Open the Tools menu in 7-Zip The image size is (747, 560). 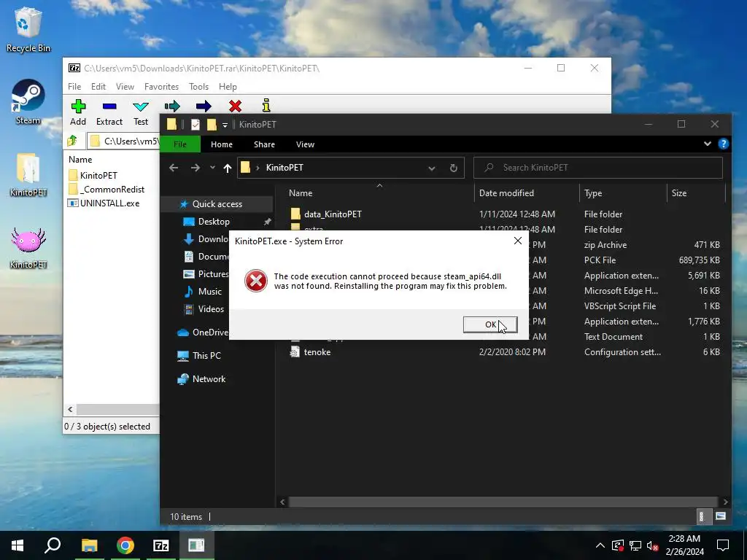(x=198, y=87)
